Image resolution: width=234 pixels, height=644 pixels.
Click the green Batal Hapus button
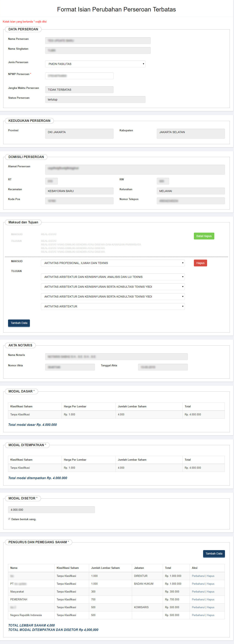tap(204, 236)
